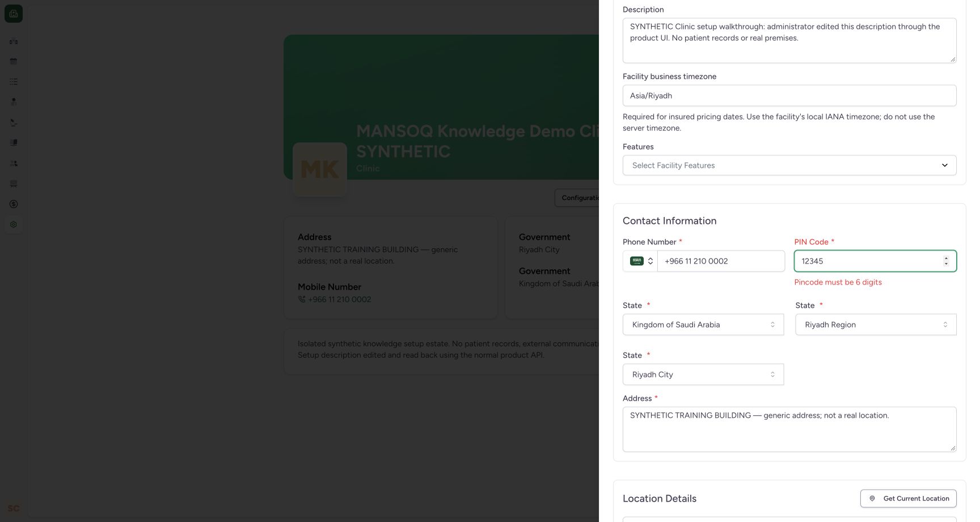Image resolution: width=980 pixels, height=522 pixels.
Task: Expand the Select Facility Features dropdown
Action: point(789,165)
